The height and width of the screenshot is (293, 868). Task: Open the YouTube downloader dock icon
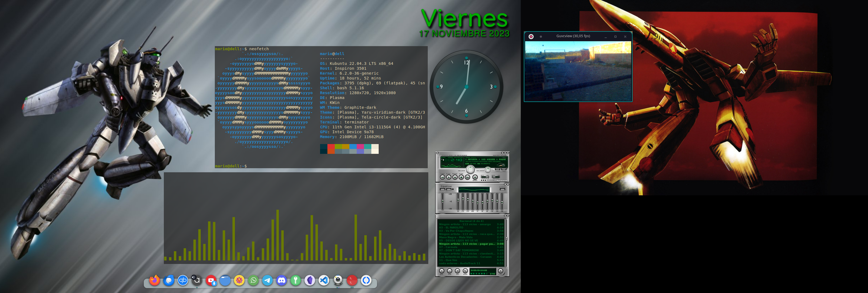[211, 280]
